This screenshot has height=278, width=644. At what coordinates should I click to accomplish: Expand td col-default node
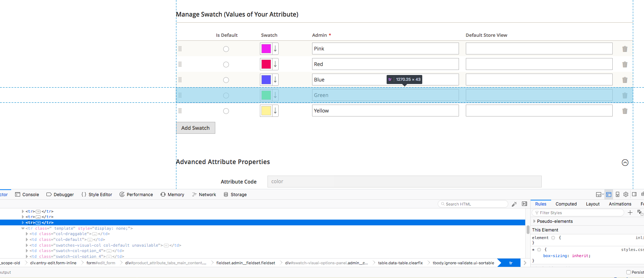point(27,239)
